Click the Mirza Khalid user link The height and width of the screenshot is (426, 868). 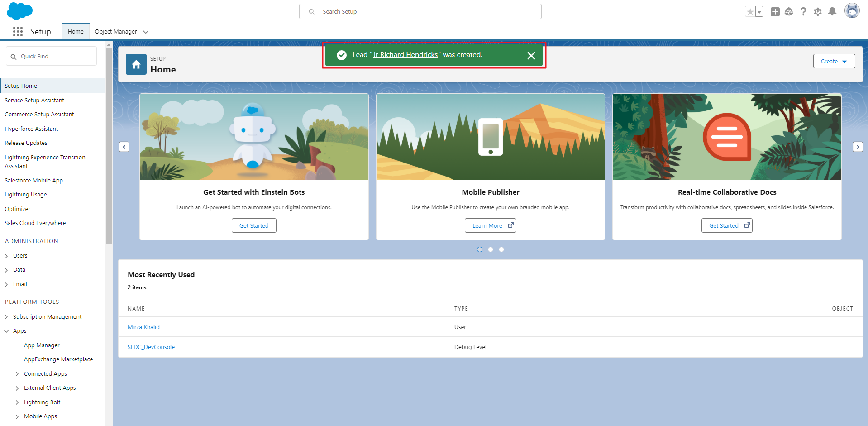[x=143, y=327]
